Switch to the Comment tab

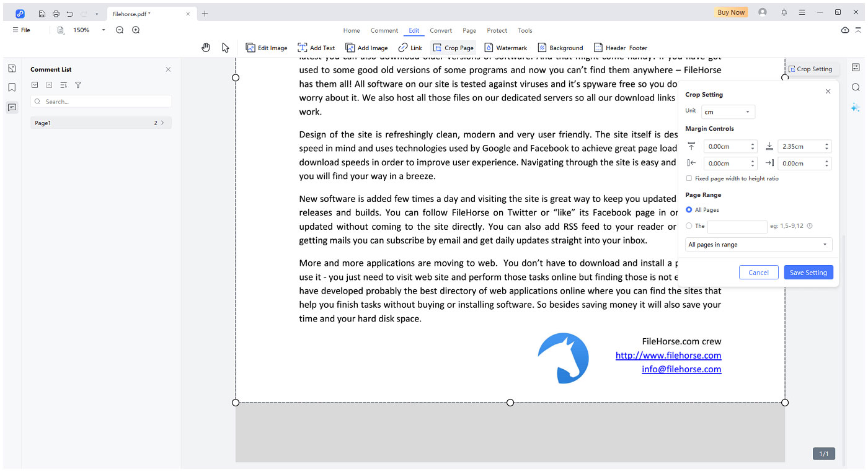(384, 30)
